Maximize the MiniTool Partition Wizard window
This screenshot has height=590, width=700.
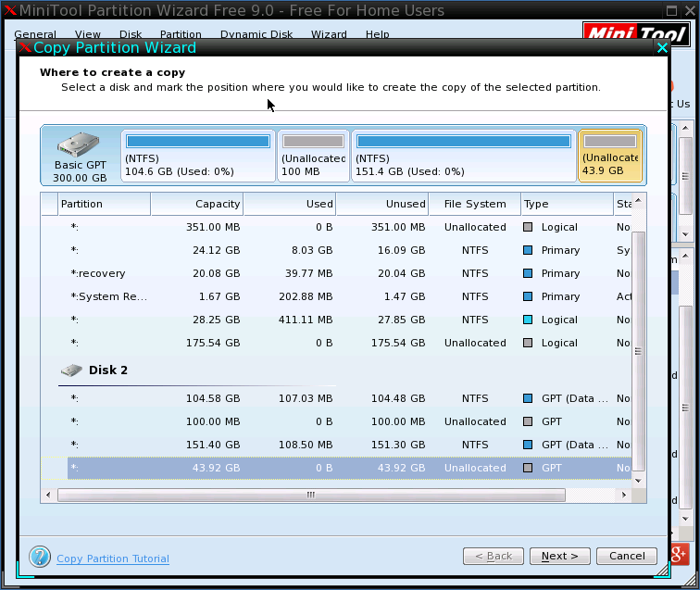(671, 10)
